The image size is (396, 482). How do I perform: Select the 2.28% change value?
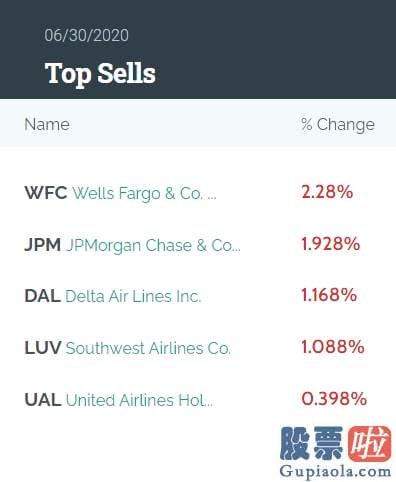point(327,192)
